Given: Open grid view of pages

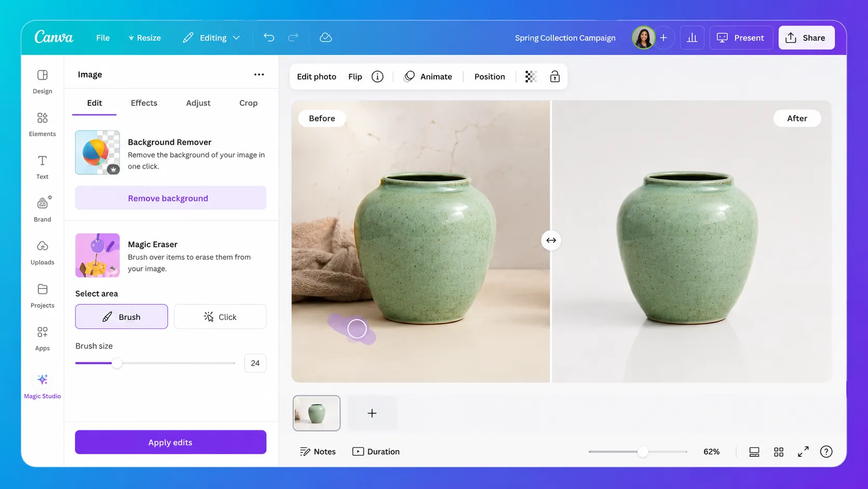Looking at the screenshot, I should click(x=779, y=452).
